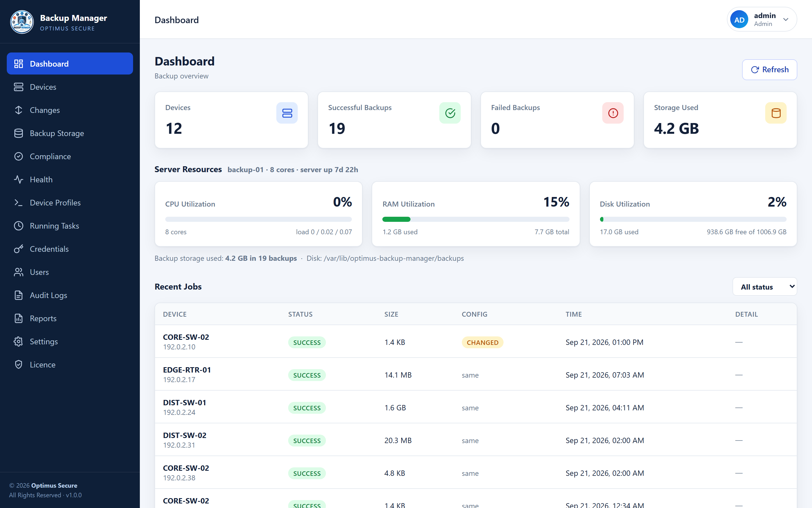
Task: Click the Sep 21, 2026, 07:03 AM timestamp
Action: (x=605, y=375)
